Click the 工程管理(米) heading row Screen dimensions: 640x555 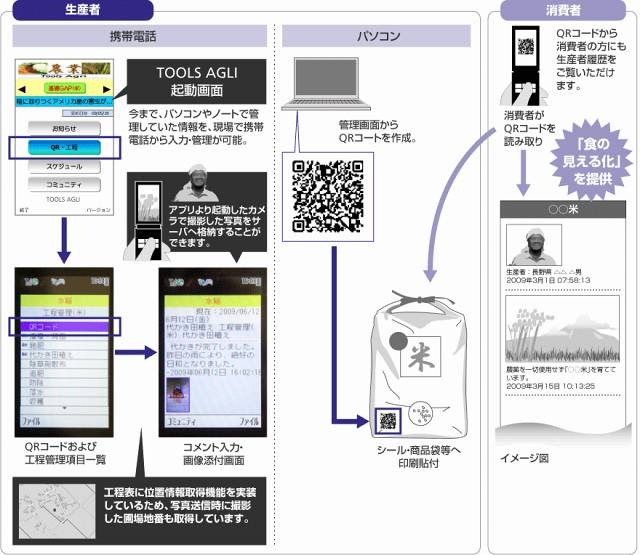(65, 313)
